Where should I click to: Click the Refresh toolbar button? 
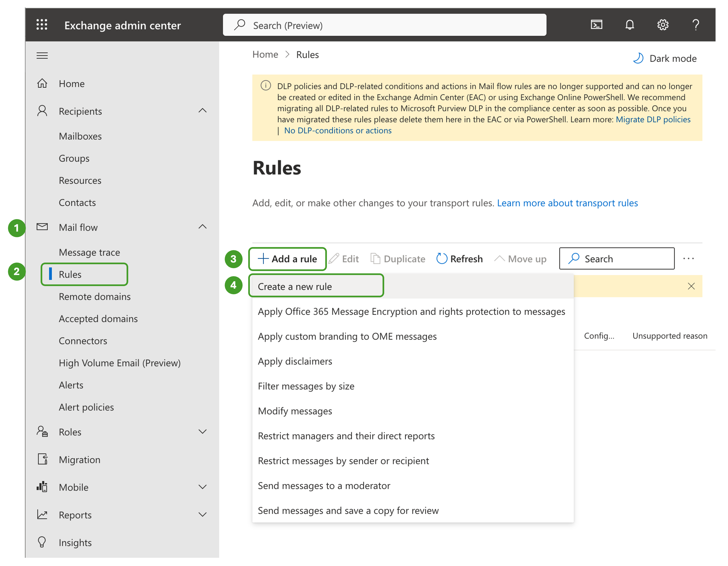[459, 259]
